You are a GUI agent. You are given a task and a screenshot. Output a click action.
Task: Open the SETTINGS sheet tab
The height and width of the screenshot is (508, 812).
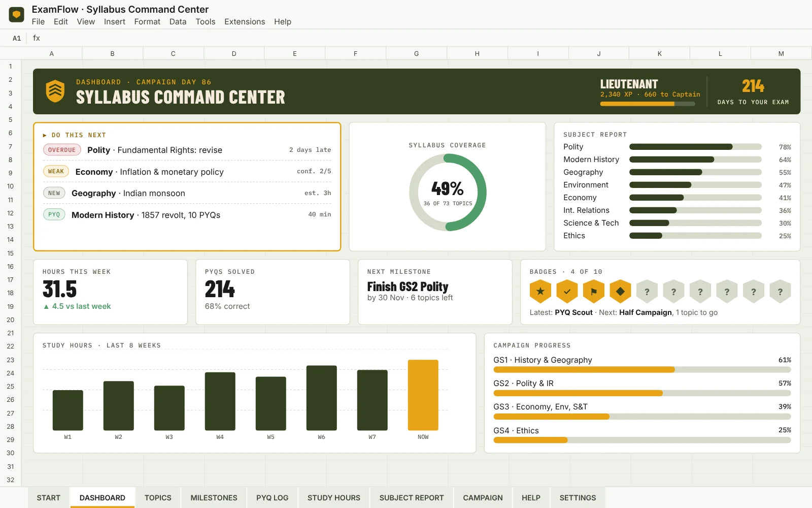(578, 498)
